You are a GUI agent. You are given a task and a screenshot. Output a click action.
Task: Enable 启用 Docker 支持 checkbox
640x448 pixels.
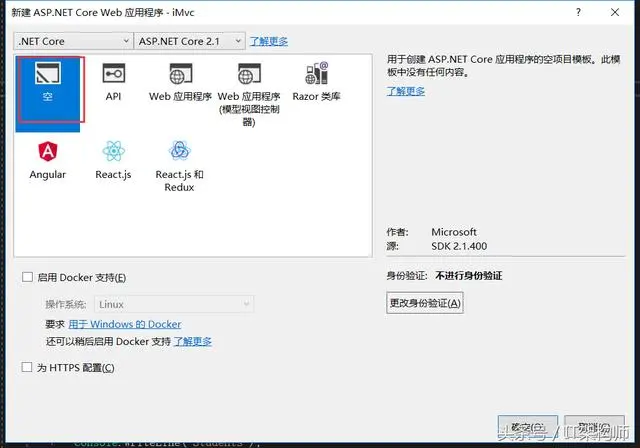27,277
